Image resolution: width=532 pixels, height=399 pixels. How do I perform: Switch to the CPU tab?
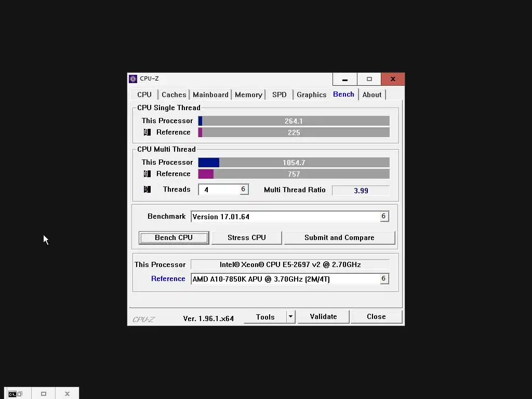(144, 95)
